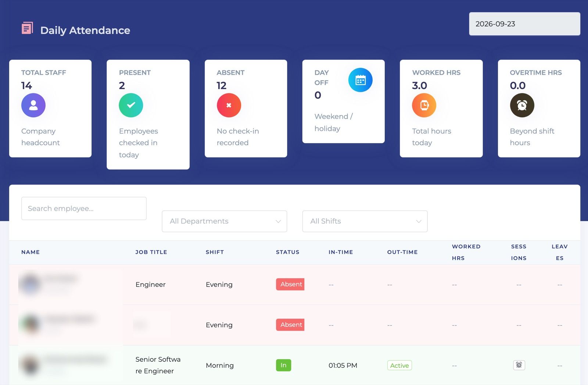The width and height of the screenshot is (588, 385).
Task: Click the Overtime Hrs alarm clock icon
Action: (x=522, y=105)
